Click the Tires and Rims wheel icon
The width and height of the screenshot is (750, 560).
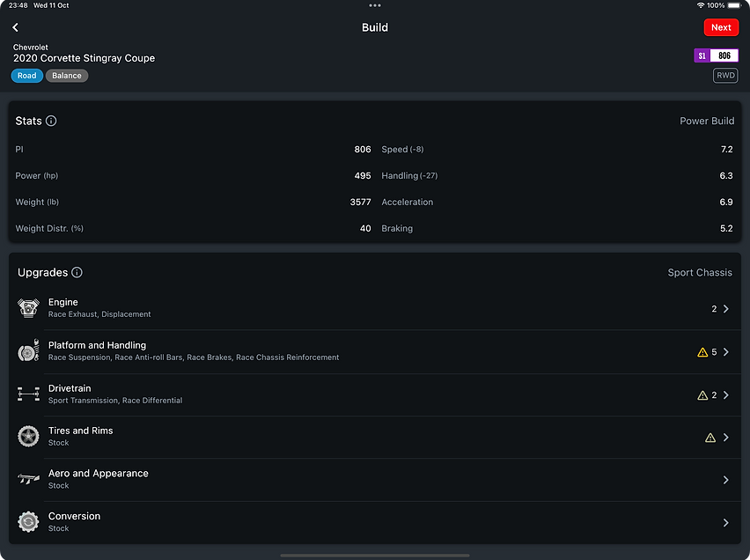tap(28, 436)
